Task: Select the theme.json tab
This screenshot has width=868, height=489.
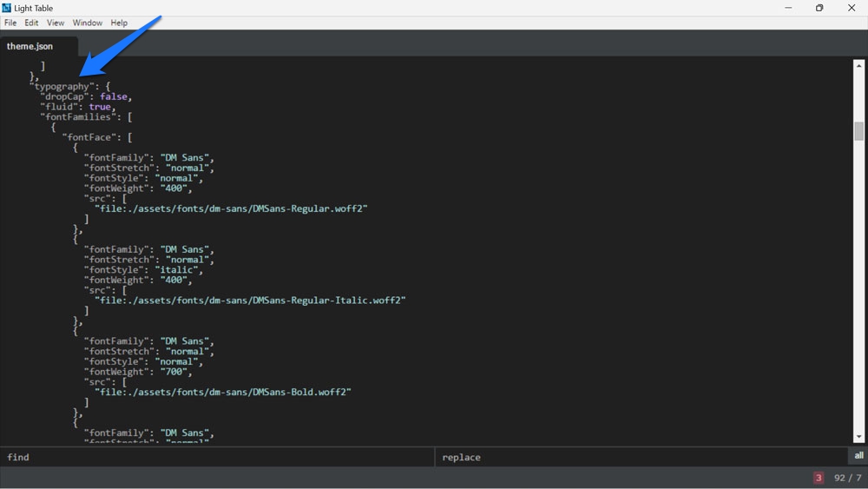Action: [x=30, y=46]
